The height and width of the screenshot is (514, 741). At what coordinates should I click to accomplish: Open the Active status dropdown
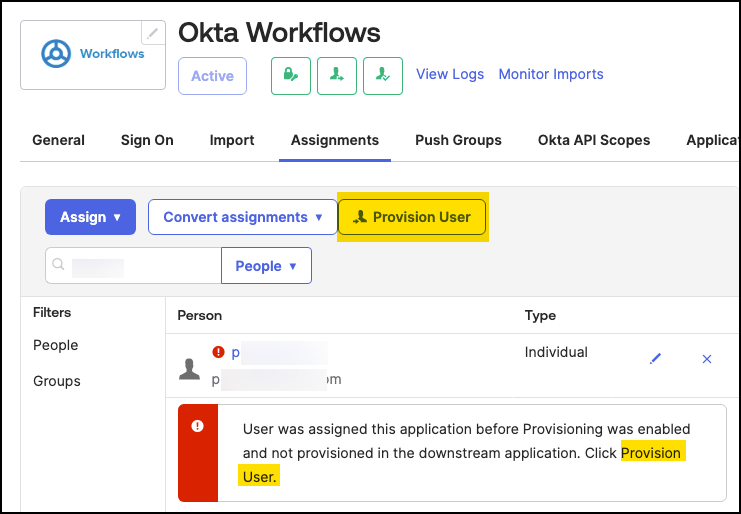[212, 76]
